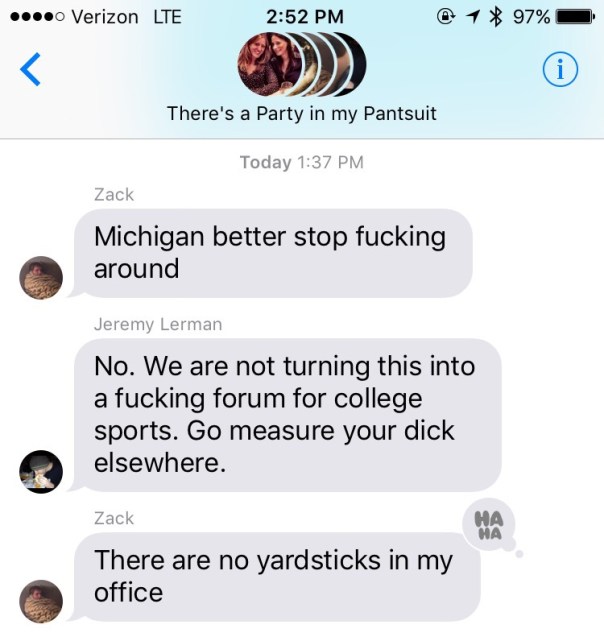
Task: Tap the 2:52 PM clock
Action: tap(305, 17)
